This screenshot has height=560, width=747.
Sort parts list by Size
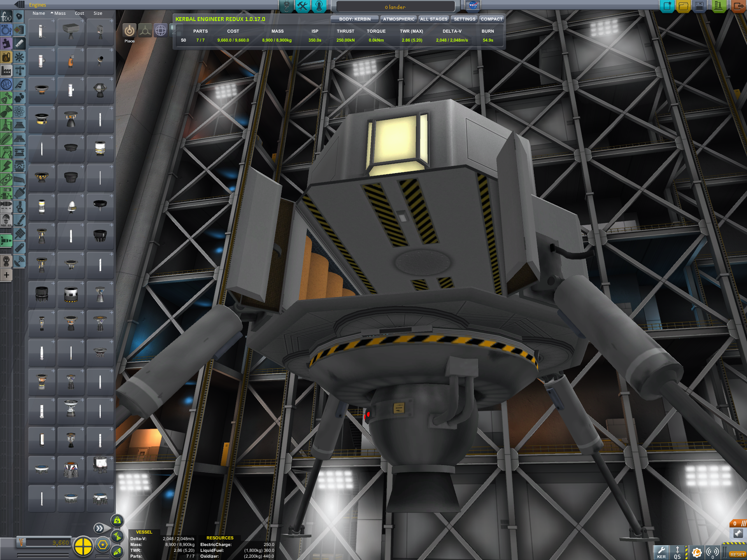pyautogui.click(x=98, y=13)
